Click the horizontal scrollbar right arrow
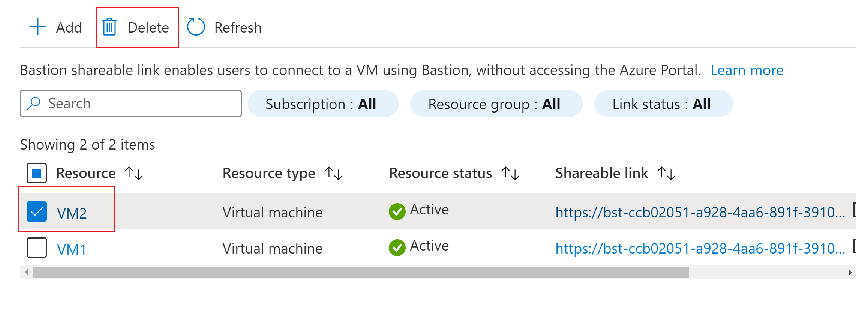Viewport: 868px width, 312px height. pyautogui.click(x=850, y=272)
